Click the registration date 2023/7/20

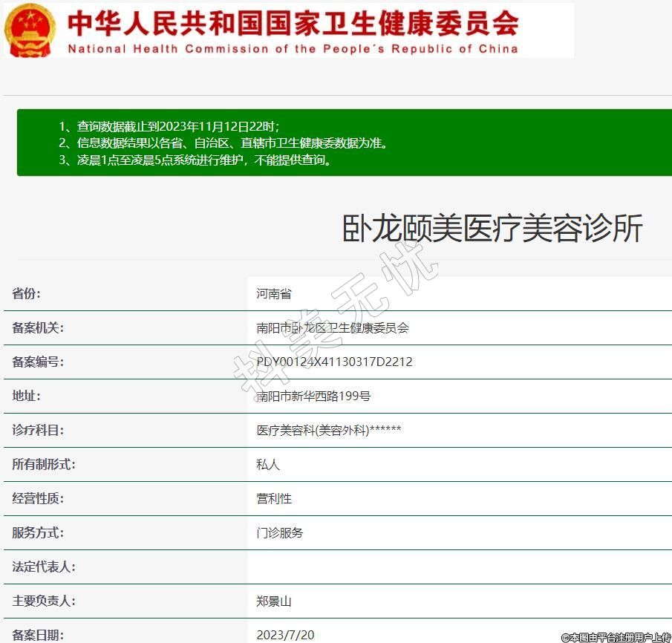pos(285,635)
